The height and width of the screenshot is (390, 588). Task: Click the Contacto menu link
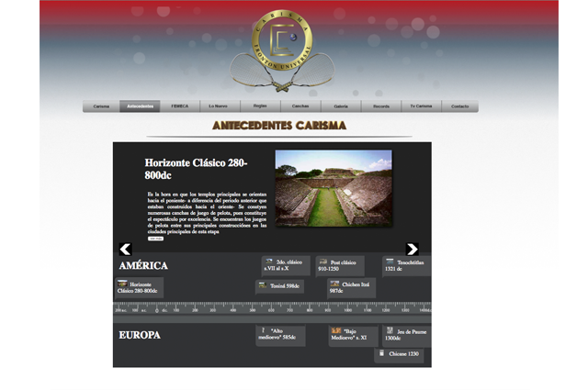click(459, 106)
